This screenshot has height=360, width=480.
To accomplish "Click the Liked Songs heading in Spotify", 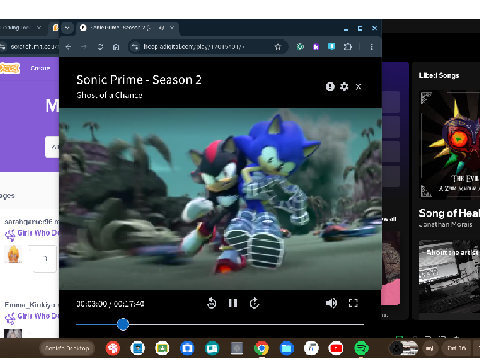I will (x=439, y=76).
